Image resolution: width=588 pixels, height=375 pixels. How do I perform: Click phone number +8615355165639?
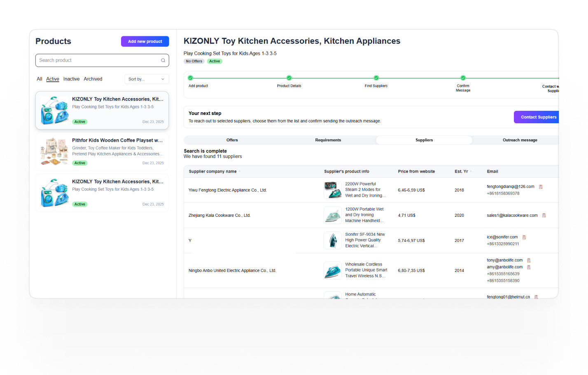click(503, 274)
